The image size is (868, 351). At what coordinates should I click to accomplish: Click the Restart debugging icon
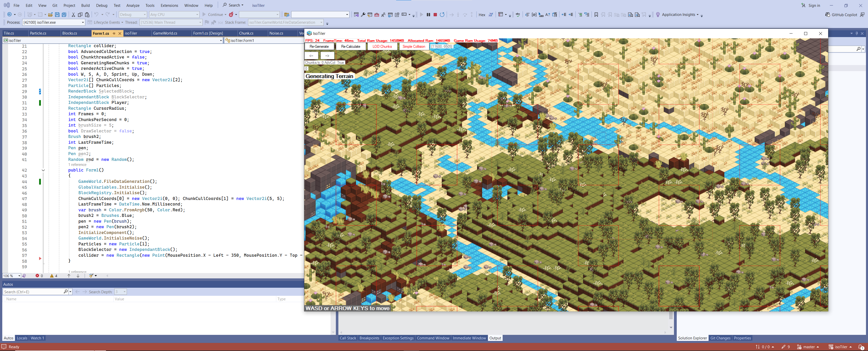[442, 14]
